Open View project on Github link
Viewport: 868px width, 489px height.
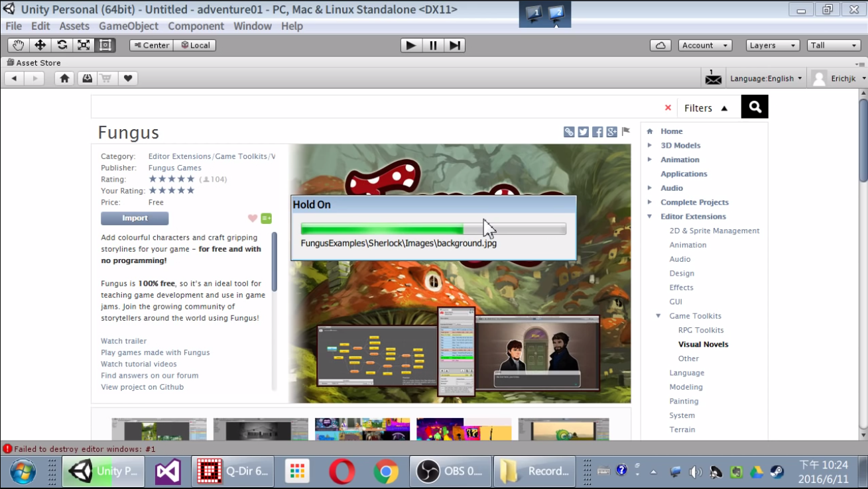pos(142,387)
